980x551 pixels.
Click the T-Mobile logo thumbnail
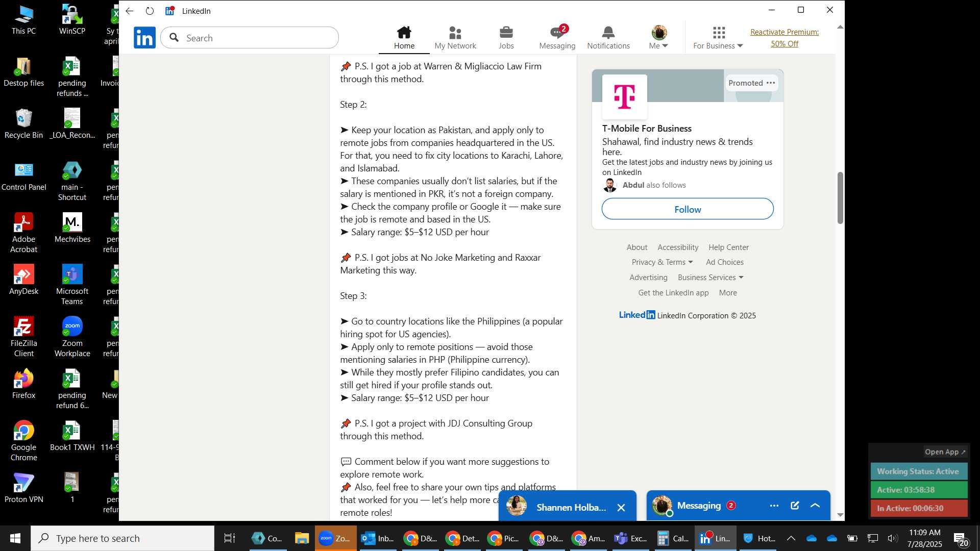625,96
